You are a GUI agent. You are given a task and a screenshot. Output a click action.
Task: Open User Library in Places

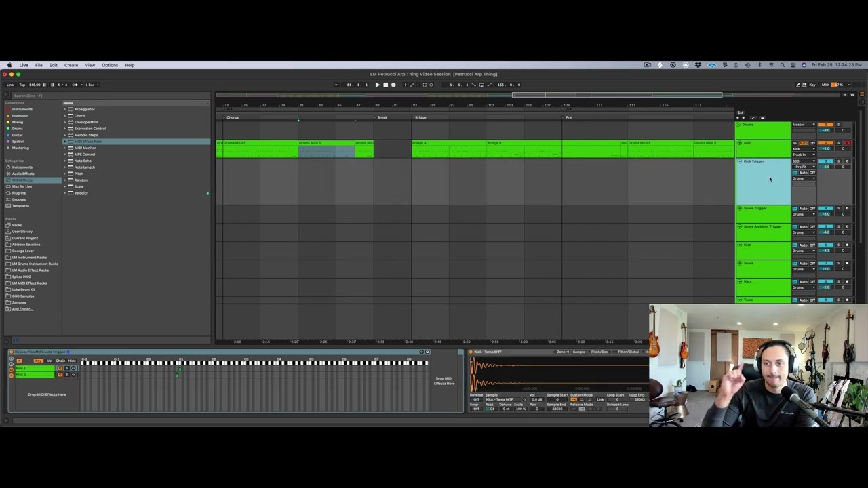(x=22, y=232)
